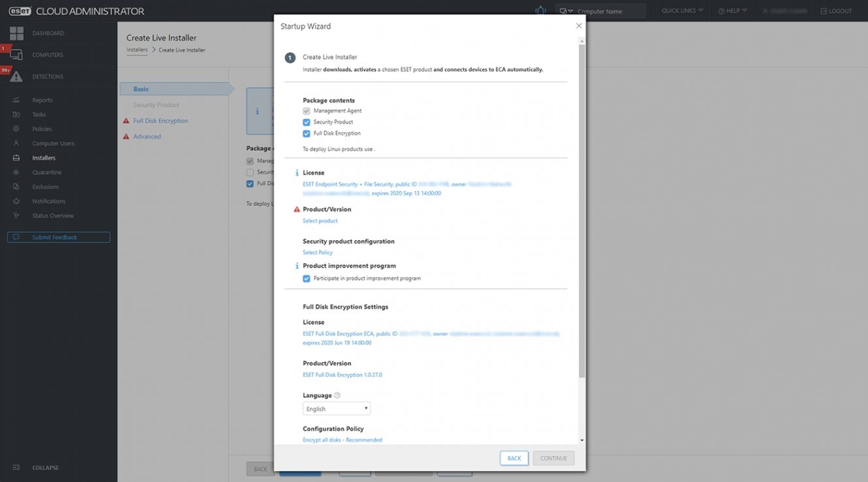The height and width of the screenshot is (482, 868).
Task: Uncheck Full Disk Encryption in wizard
Action: tap(307, 133)
